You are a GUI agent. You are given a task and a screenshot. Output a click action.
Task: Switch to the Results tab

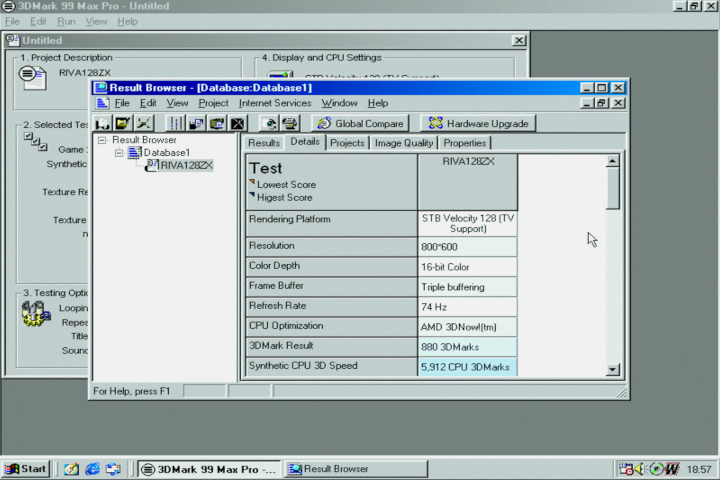click(x=264, y=143)
